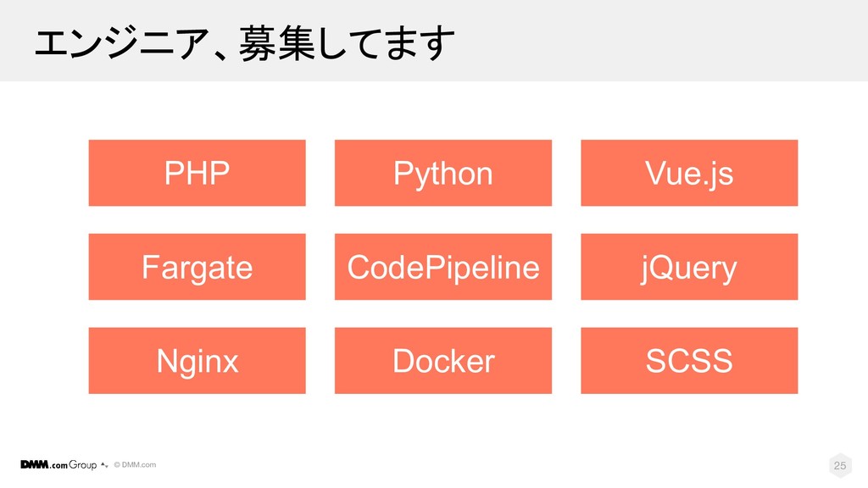
Task: Click the Vue.js box
Action: pyautogui.click(x=688, y=173)
